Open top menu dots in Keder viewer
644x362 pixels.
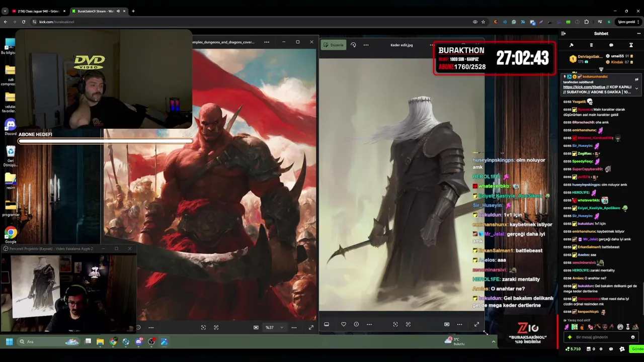pos(366,45)
